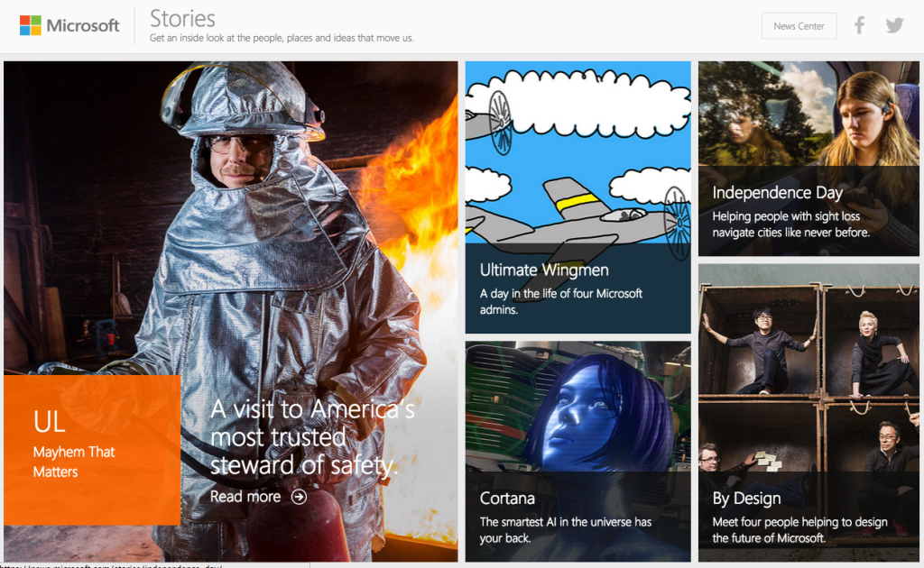Image resolution: width=924 pixels, height=568 pixels.
Task: Open the Independence Day story title
Action: point(777,192)
